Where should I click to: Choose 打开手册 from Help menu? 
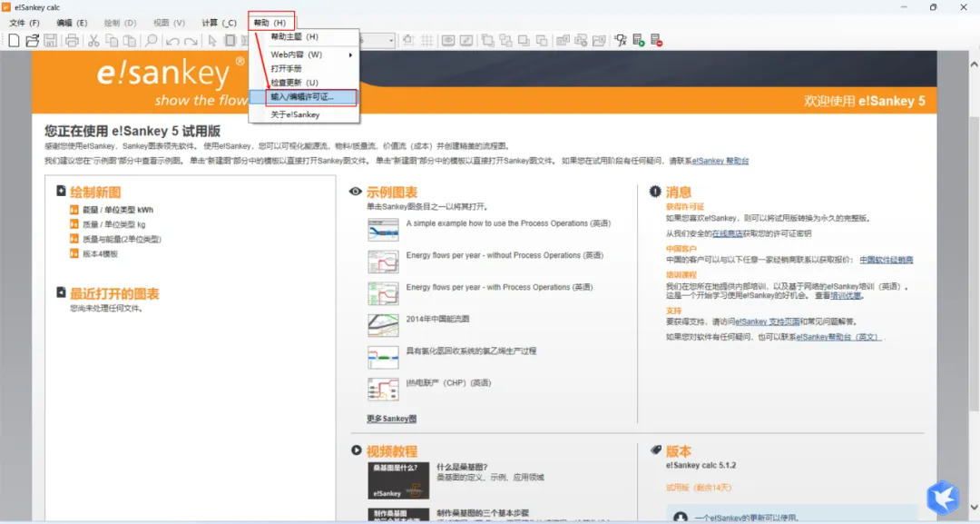click(286, 69)
